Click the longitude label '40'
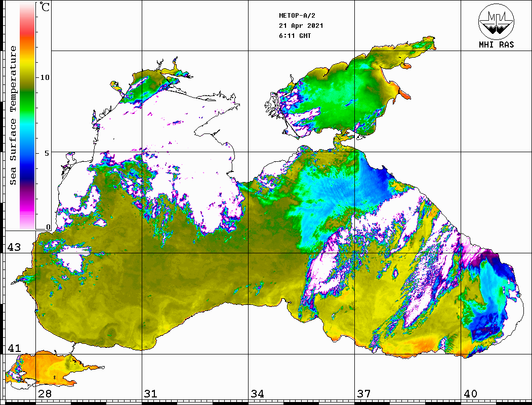 (x=470, y=394)
